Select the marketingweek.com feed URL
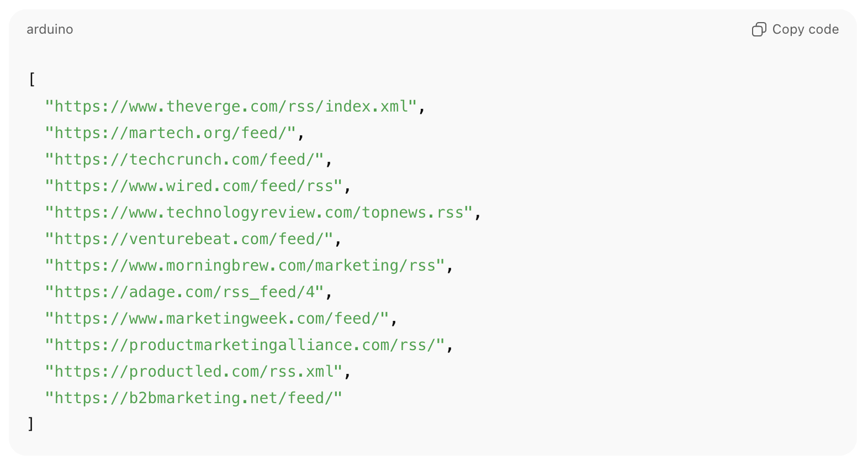This screenshot has height=465, width=868. tap(217, 318)
